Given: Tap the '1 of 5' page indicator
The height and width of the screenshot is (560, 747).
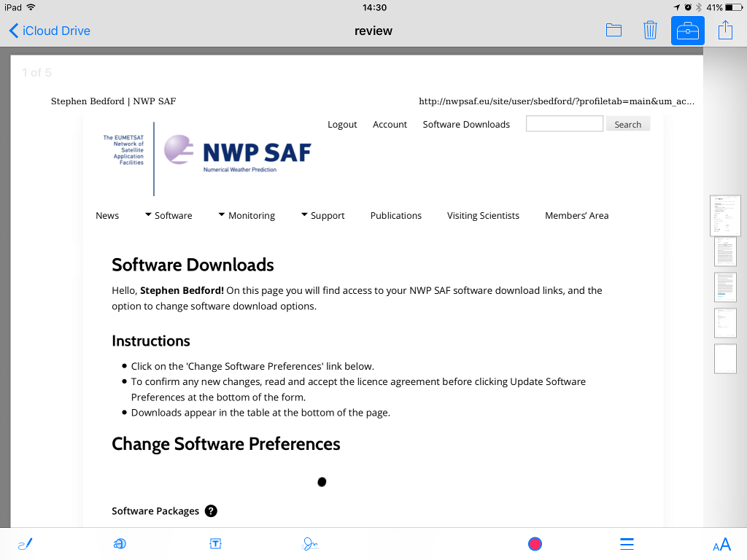Looking at the screenshot, I should point(36,72).
